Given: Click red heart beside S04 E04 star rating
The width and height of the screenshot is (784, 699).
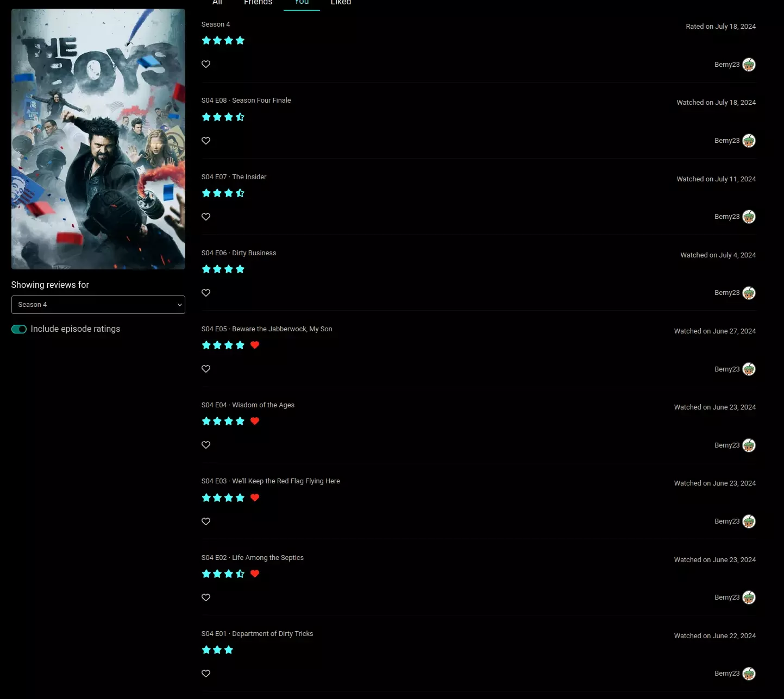Looking at the screenshot, I should [255, 421].
